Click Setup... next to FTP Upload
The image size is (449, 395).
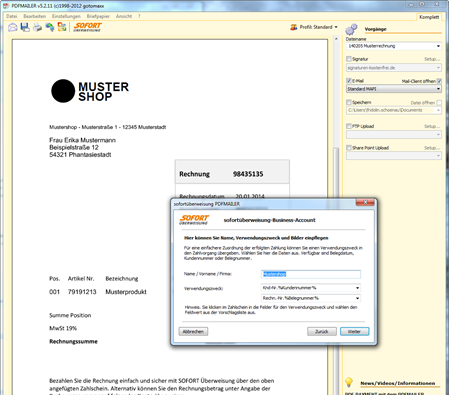pyautogui.click(x=432, y=126)
